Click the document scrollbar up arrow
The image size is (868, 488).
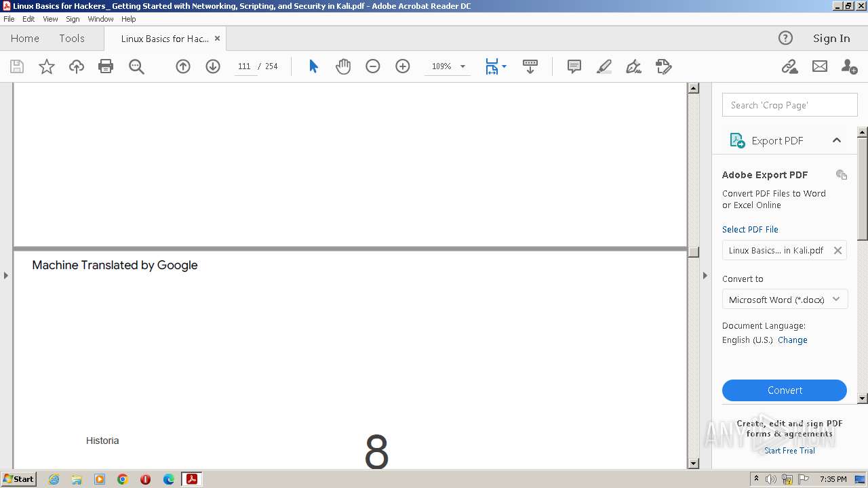[693, 88]
